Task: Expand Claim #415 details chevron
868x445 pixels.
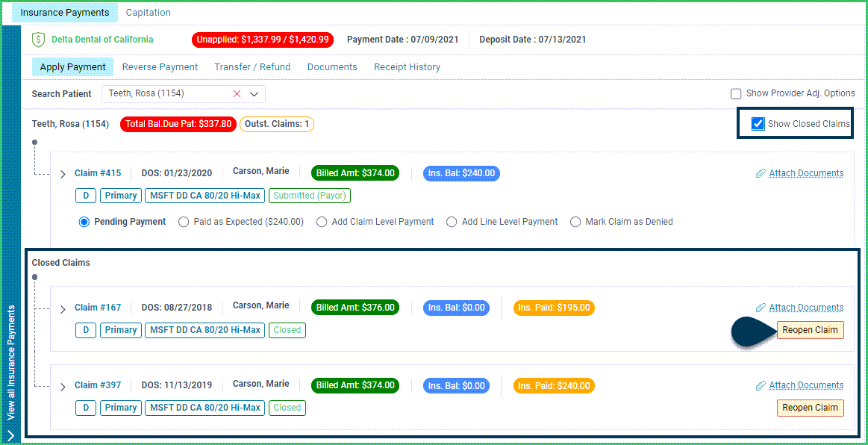Action: 63,175
